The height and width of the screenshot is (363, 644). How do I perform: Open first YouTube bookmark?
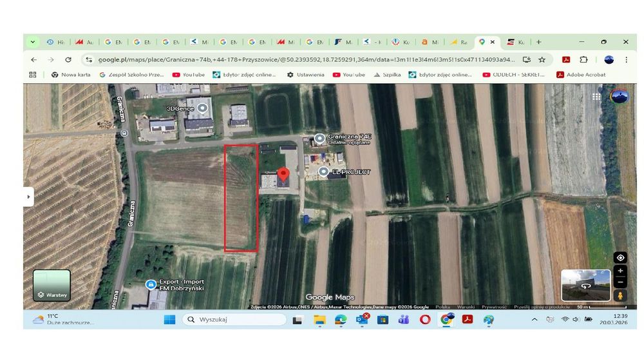coord(189,75)
